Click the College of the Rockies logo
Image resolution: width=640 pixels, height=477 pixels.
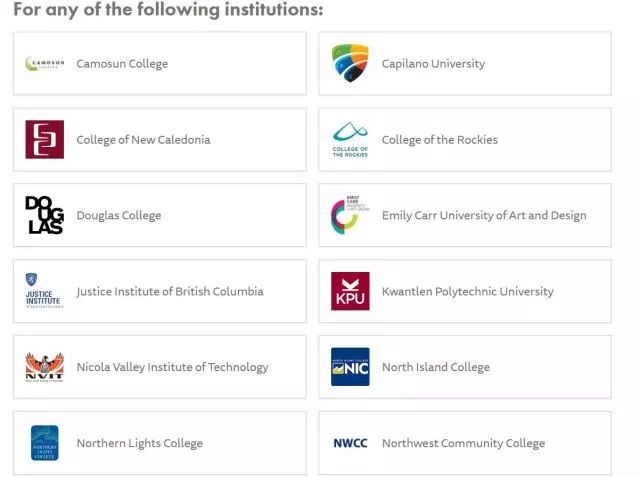(x=350, y=139)
